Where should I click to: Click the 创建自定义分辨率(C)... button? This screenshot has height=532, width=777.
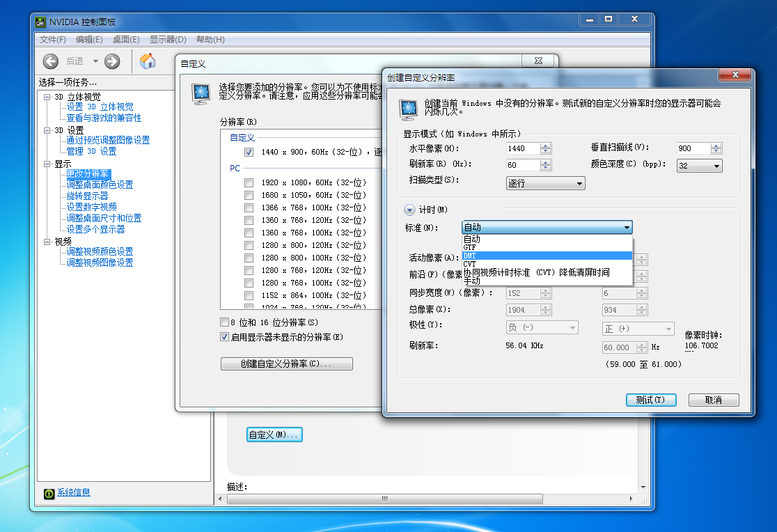pyautogui.click(x=286, y=364)
